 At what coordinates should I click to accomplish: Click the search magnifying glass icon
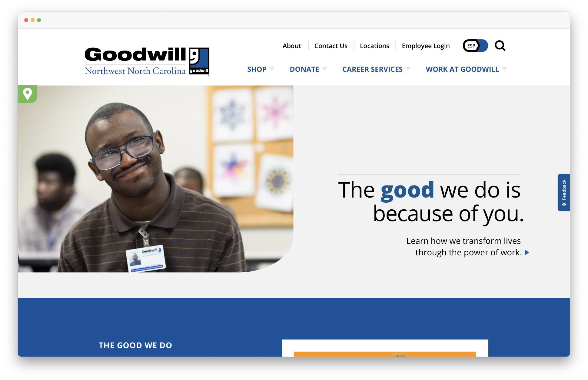pos(500,46)
